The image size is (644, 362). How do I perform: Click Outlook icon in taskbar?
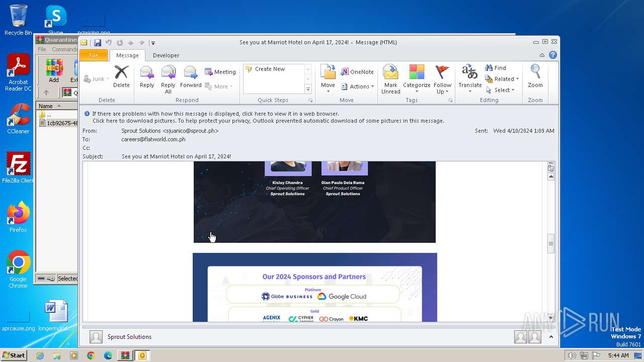pos(142,355)
